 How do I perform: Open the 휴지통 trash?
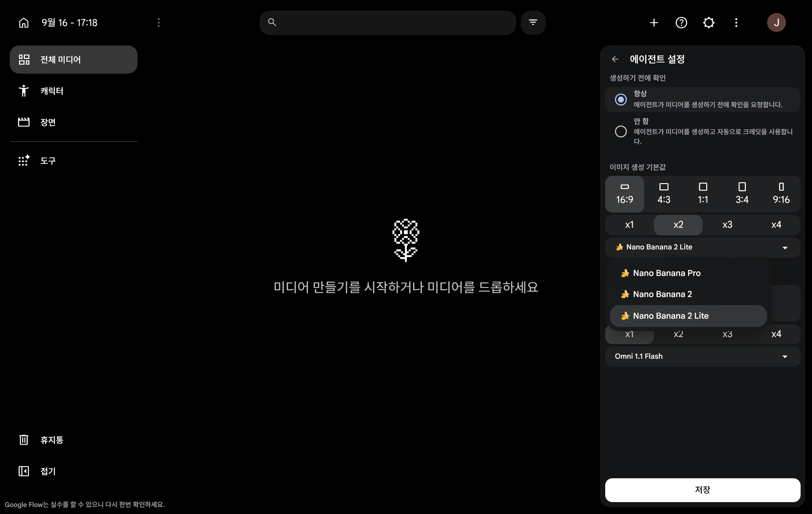(x=74, y=440)
